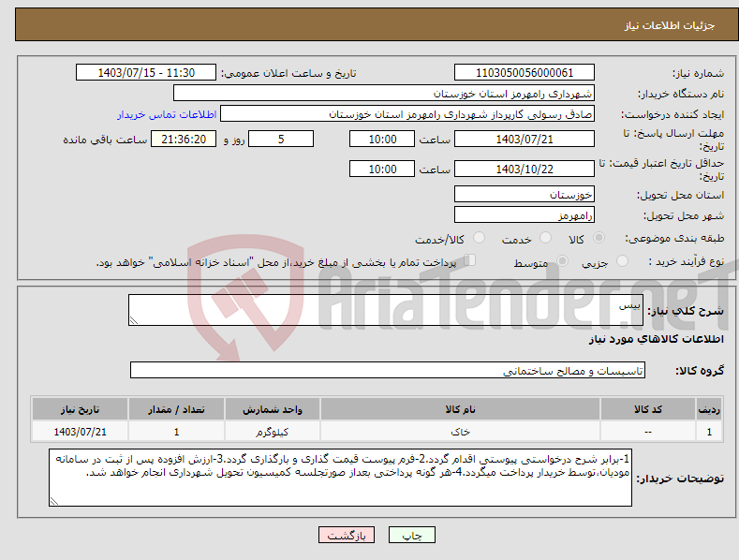The width and height of the screenshot is (739, 560).
Task: Open the اطلاعات تماس خریدار link
Action: (167, 114)
